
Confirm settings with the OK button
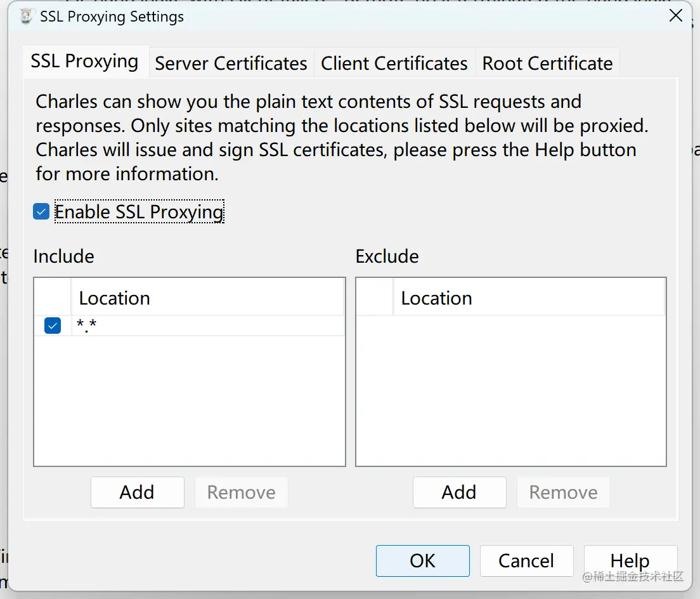click(423, 560)
